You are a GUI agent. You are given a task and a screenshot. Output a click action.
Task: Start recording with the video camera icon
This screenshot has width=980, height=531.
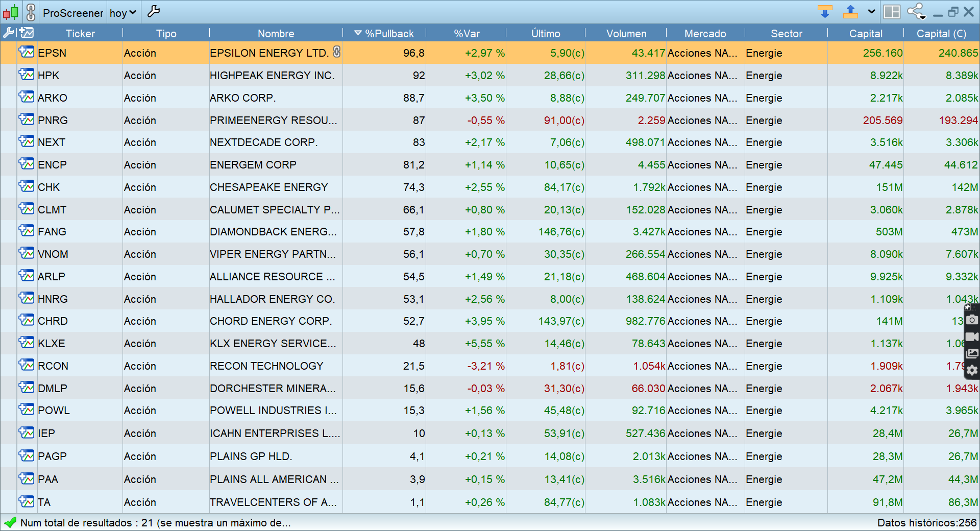(x=972, y=336)
